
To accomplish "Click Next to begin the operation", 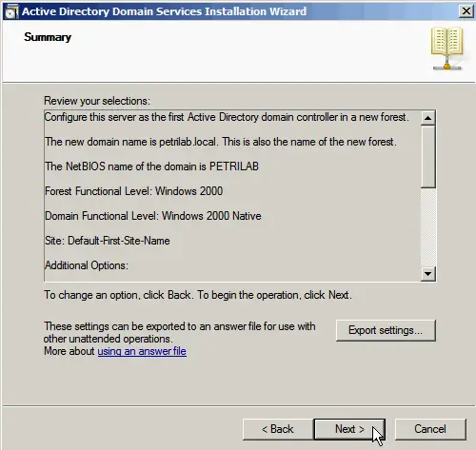I will coord(349,429).
